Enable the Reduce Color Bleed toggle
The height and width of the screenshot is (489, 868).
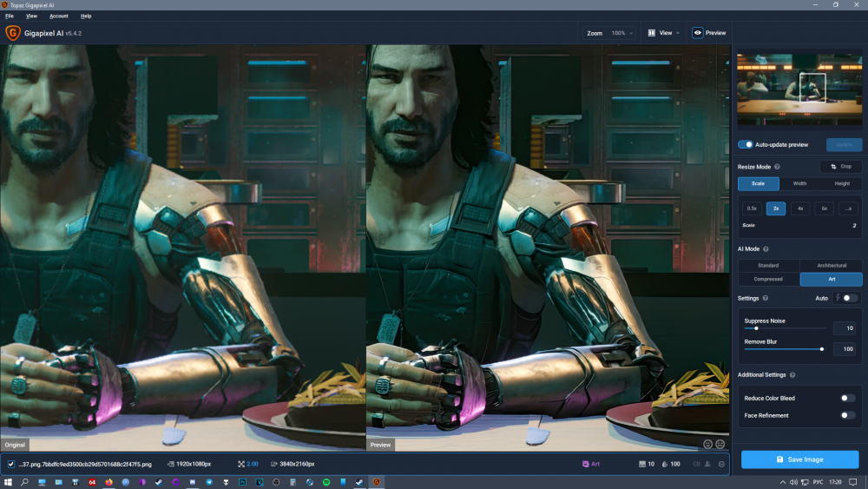(x=847, y=398)
